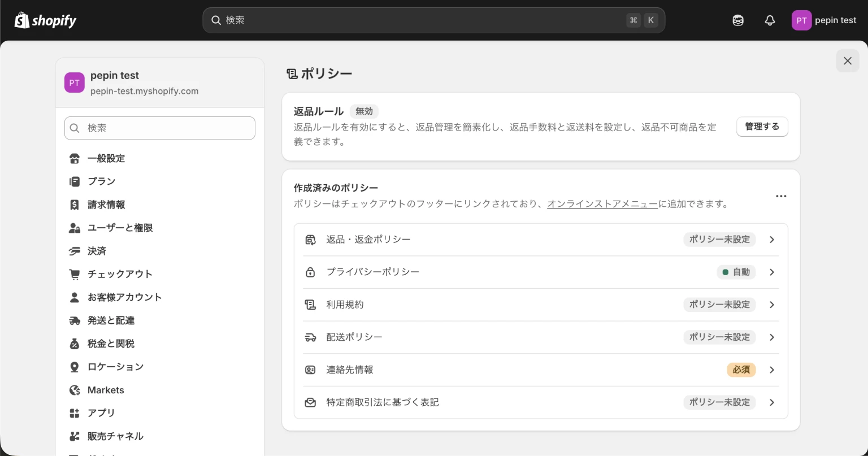The image size is (868, 456).
Task: Click the 発送と配達 truck icon
Action: pyautogui.click(x=75, y=320)
